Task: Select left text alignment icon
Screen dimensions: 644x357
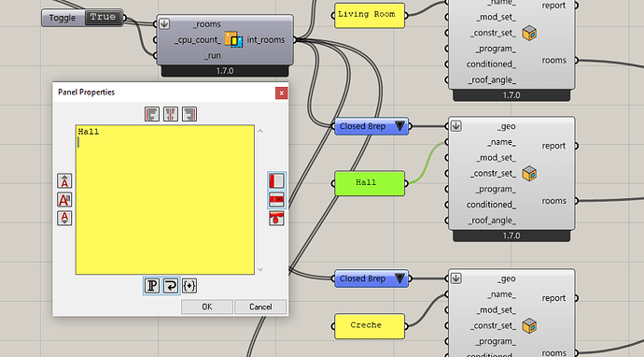Action: 152,114
